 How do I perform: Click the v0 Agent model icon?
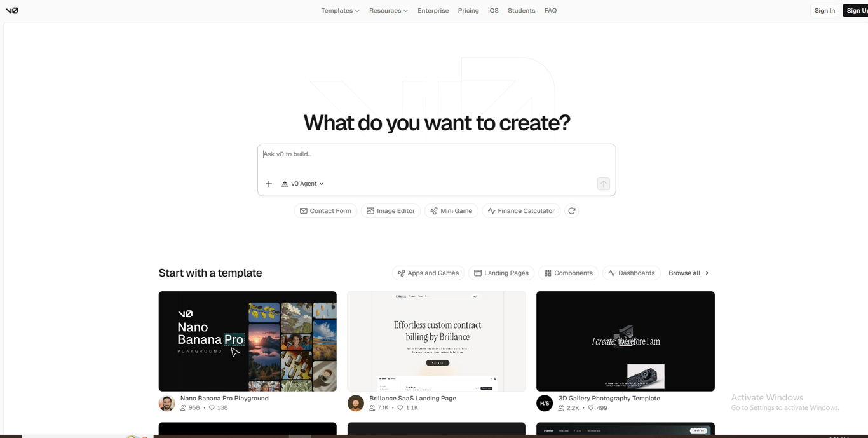285,184
